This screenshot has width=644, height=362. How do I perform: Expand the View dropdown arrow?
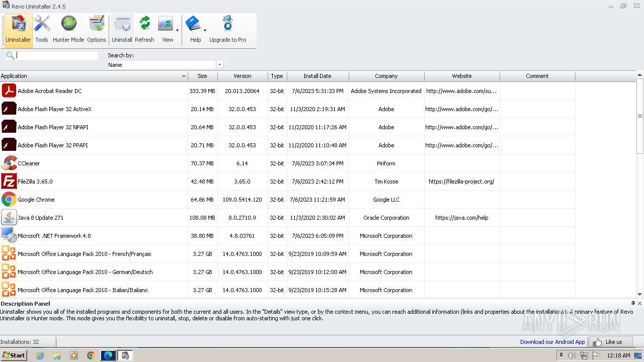[x=177, y=31]
